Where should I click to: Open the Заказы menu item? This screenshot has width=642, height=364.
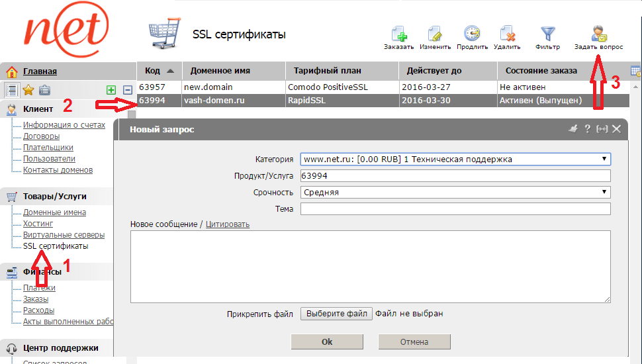pyautogui.click(x=36, y=299)
